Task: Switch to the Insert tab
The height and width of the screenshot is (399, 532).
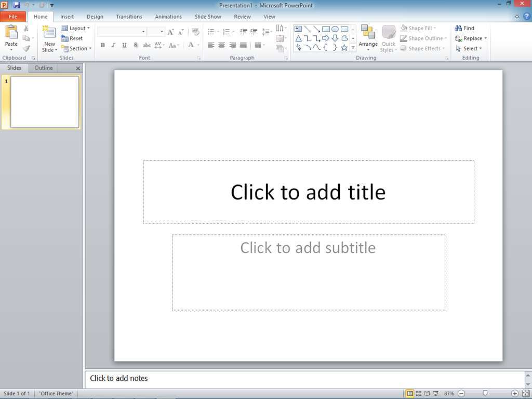Action: [x=67, y=17]
